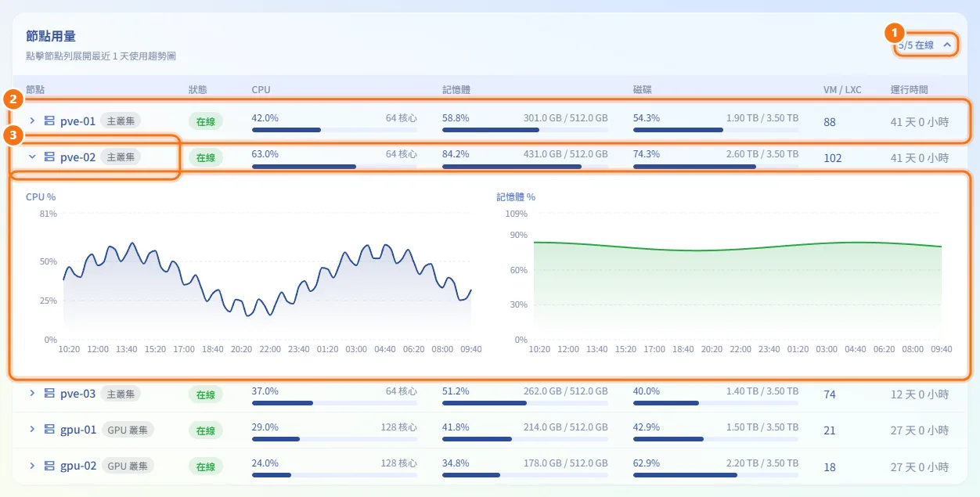Click the VM / LXC column header
The height and width of the screenshot is (497, 980).
click(842, 90)
